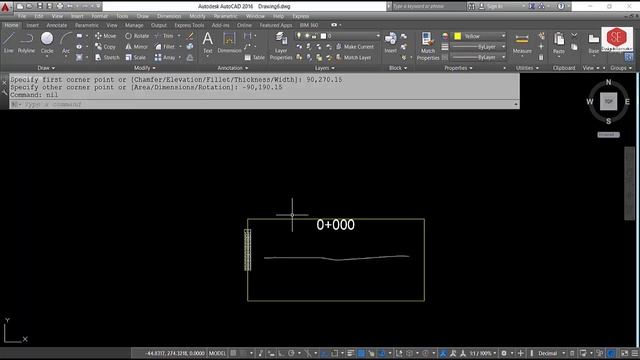Open the File menu
The height and width of the screenshot is (360, 640).
click(22, 16)
